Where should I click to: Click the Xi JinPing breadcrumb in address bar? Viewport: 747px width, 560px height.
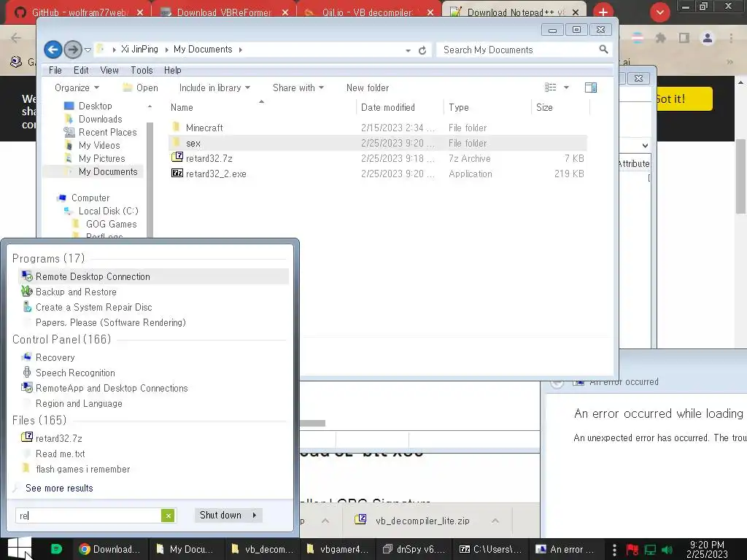pos(139,49)
